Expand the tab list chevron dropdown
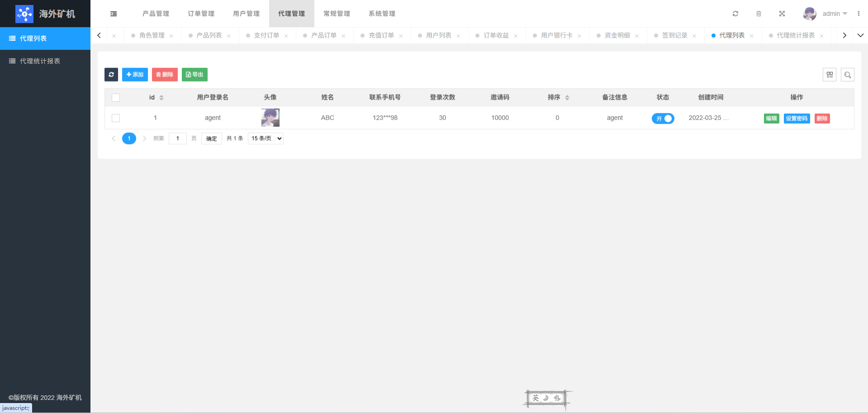The image size is (868, 413). [x=860, y=35]
